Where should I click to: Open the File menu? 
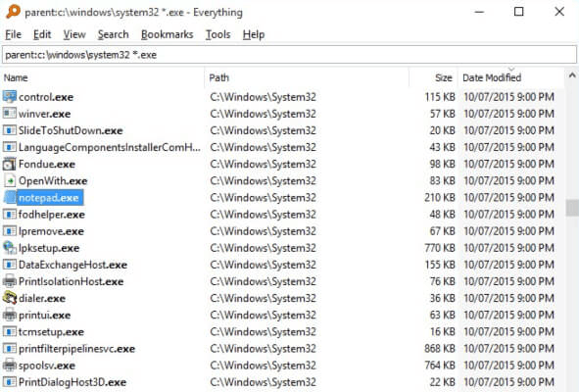click(x=14, y=34)
